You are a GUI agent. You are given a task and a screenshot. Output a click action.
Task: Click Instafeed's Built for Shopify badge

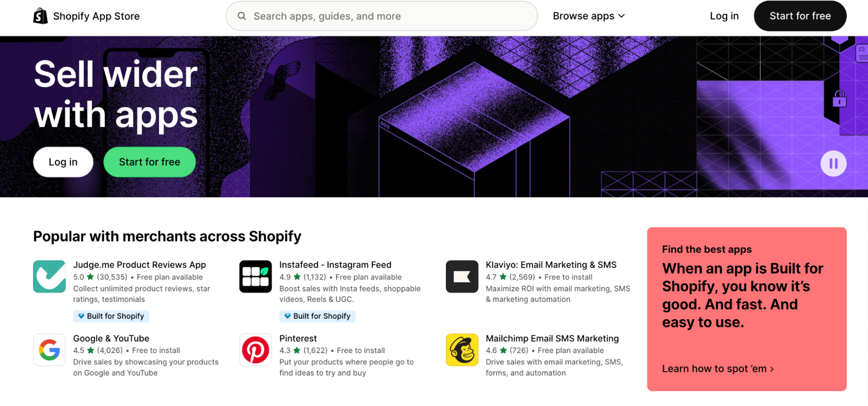317,316
